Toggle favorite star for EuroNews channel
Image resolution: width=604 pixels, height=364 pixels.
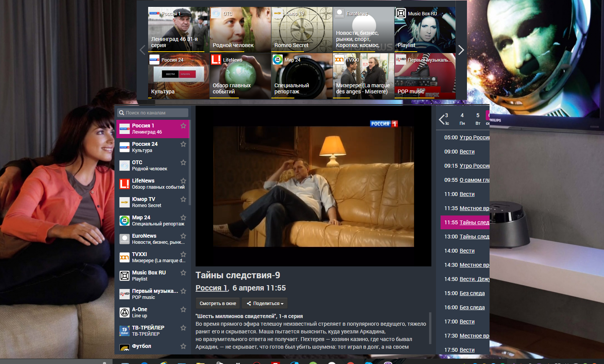click(183, 236)
